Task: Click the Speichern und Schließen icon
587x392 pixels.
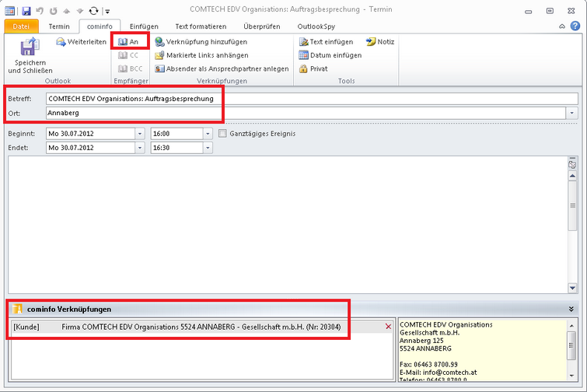Action: (30, 48)
